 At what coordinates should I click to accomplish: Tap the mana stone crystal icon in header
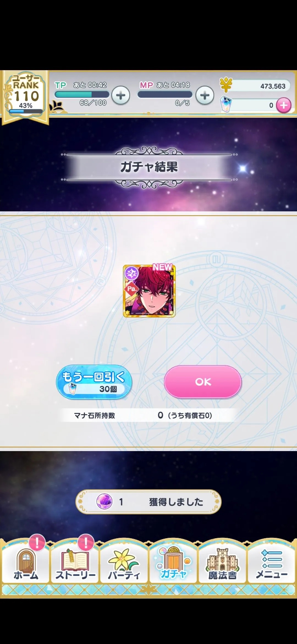(x=226, y=104)
